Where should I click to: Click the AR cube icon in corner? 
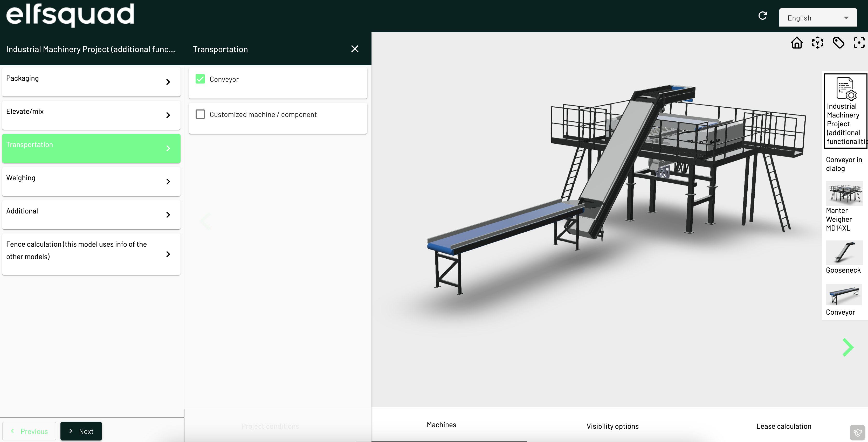[858, 432]
